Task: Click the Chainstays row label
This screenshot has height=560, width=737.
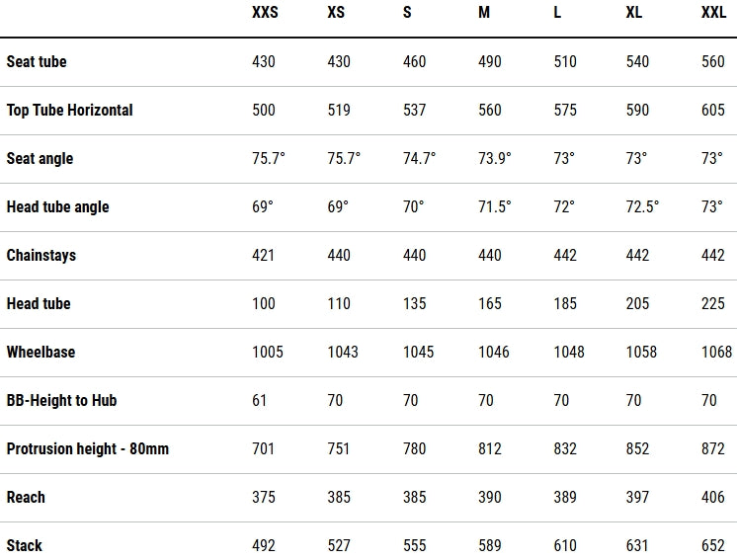Action: tap(41, 255)
